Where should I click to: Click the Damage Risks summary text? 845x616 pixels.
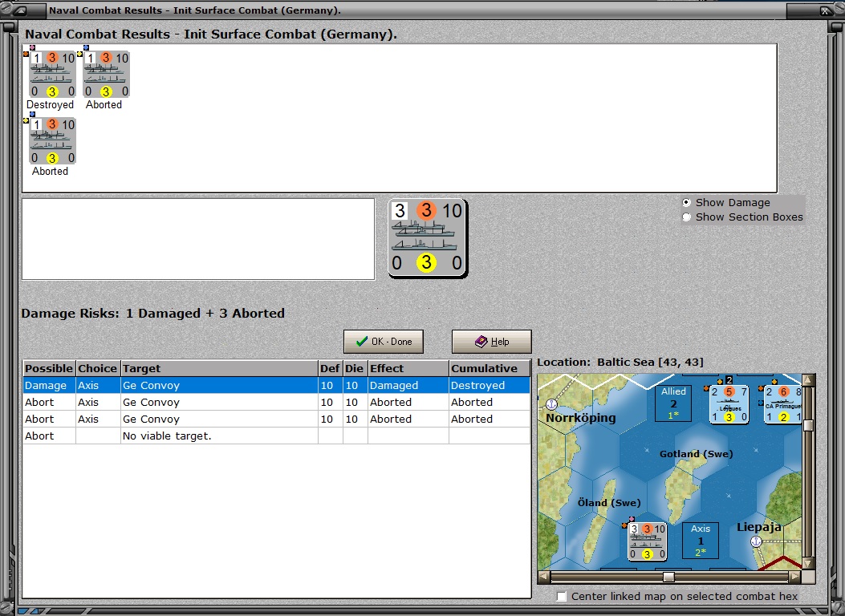coord(152,314)
